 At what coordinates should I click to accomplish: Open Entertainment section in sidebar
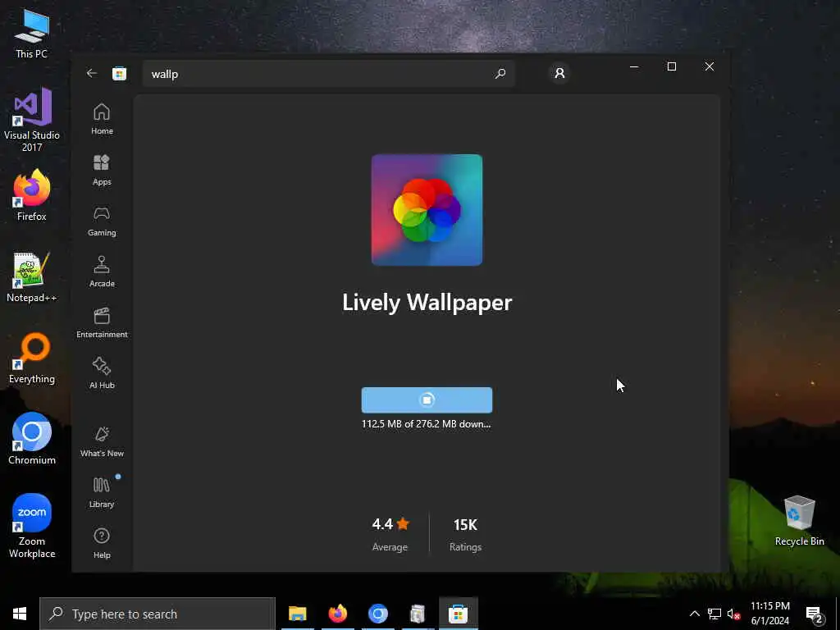[x=102, y=322]
